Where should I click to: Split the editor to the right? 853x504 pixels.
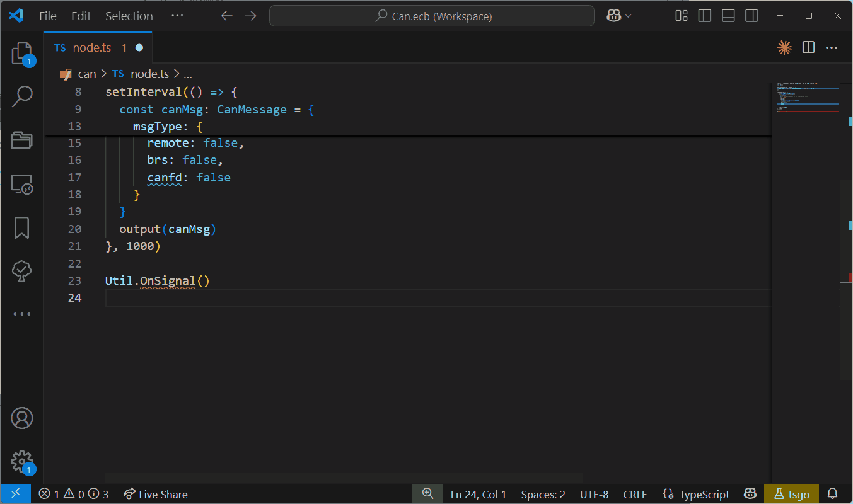tap(808, 47)
